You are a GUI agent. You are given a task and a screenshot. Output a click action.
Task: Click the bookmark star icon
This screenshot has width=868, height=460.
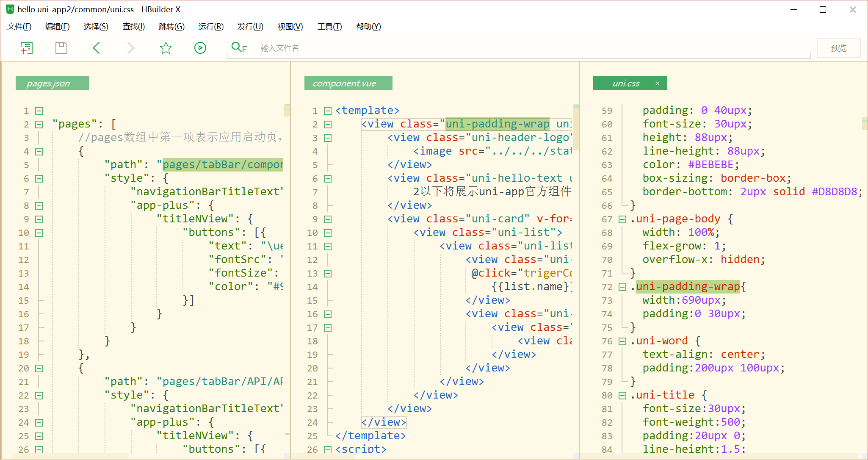pyautogui.click(x=166, y=48)
